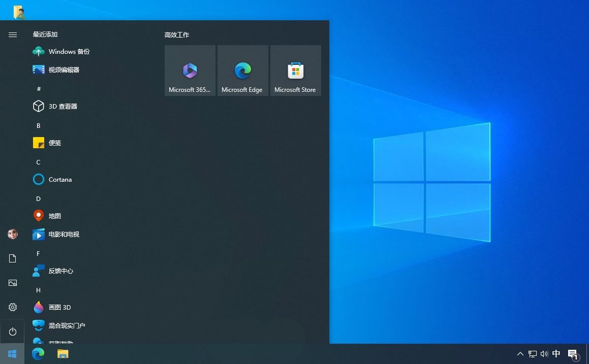589x364 pixels.
Task: Open the Microsoft Store tile
Action: pyautogui.click(x=295, y=70)
